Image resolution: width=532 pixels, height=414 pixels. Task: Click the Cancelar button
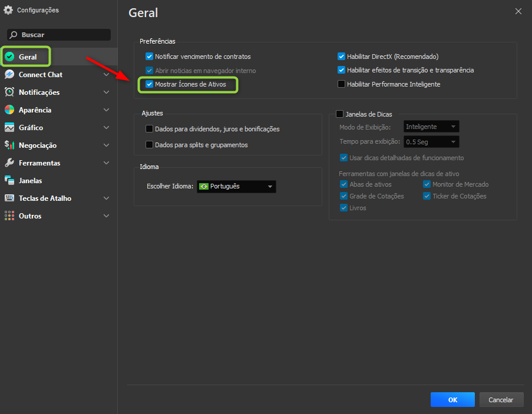[x=501, y=400]
